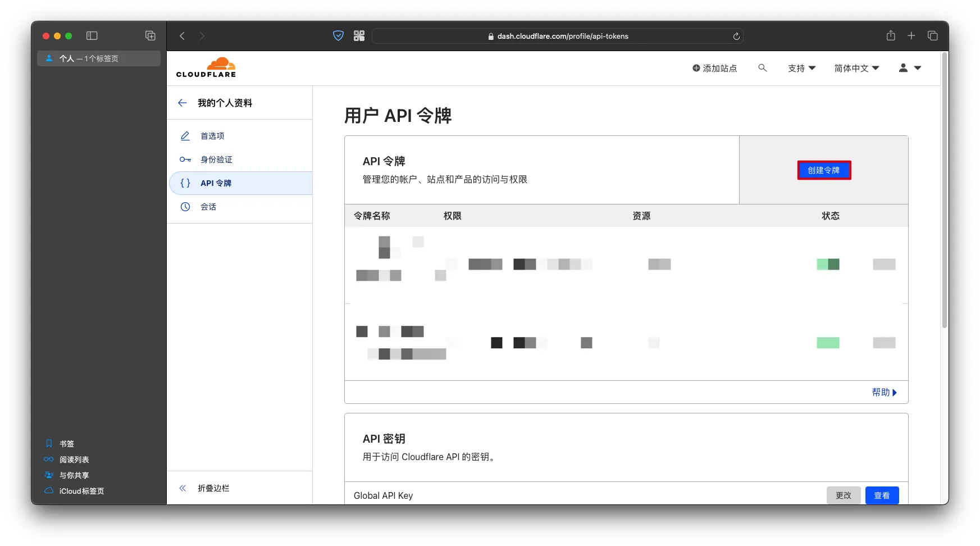
Task: Go back via arrow beside 我的个人资料
Action: click(x=183, y=103)
